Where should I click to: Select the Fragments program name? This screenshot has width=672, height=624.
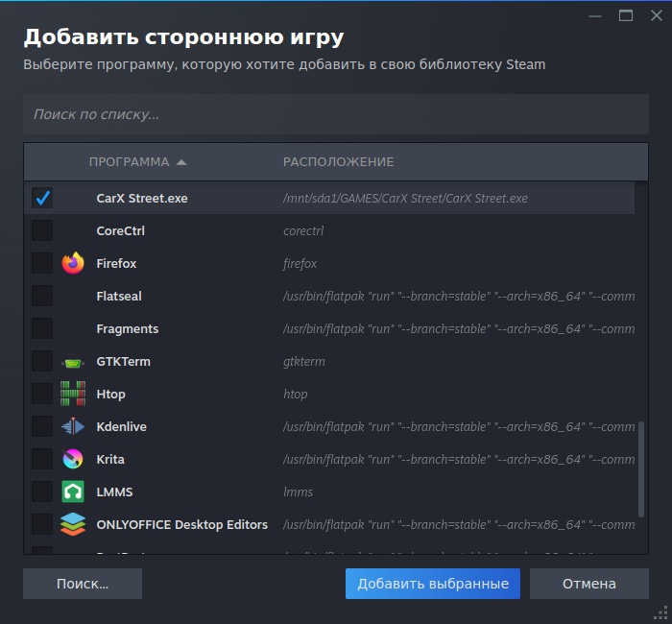pos(128,328)
